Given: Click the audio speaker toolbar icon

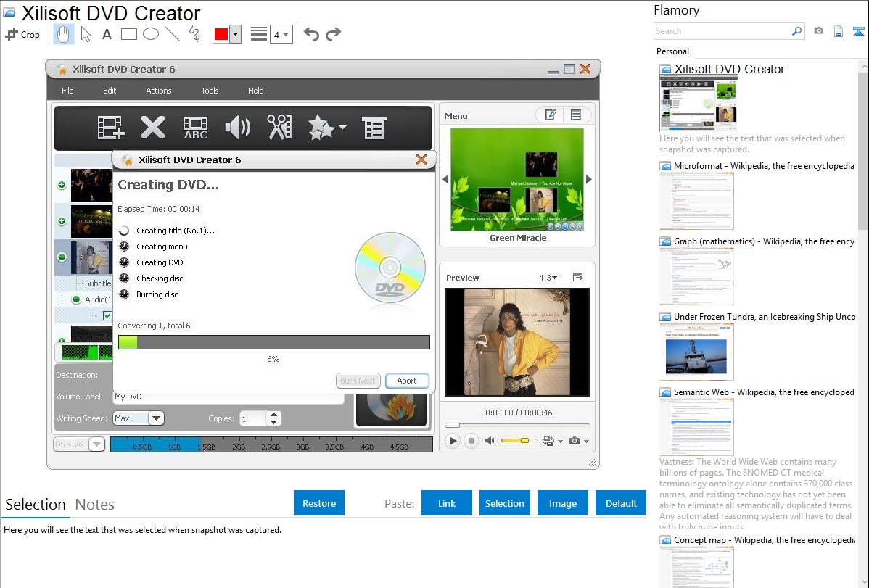Looking at the screenshot, I should coord(238,128).
